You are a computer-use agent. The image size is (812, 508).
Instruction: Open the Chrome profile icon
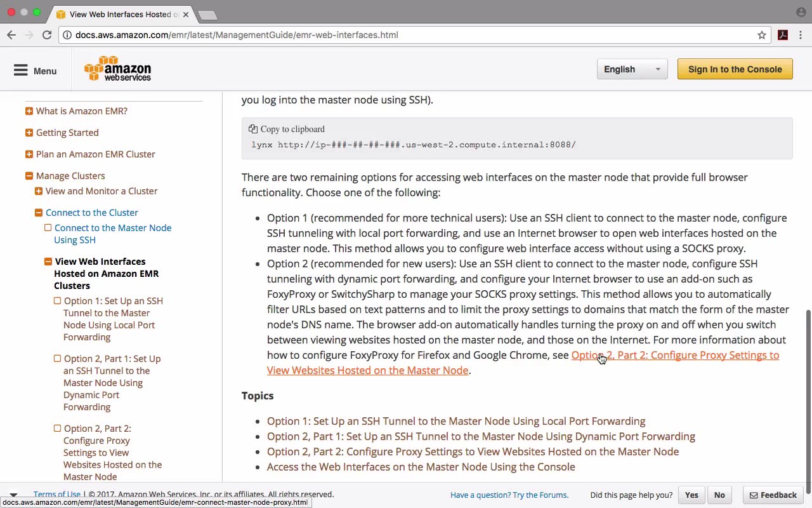[801, 12]
